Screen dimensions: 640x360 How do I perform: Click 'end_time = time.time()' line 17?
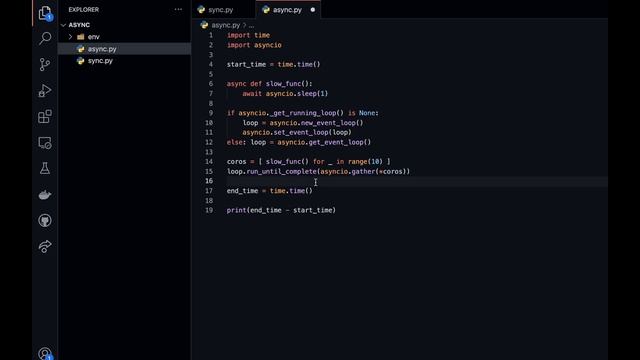coord(270,191)
